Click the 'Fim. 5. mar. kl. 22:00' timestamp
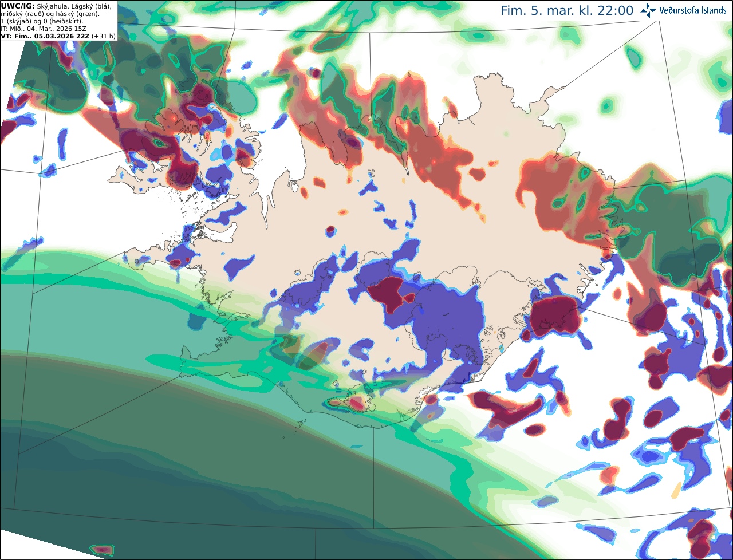 pyautogui.click(x=567, y=11)
